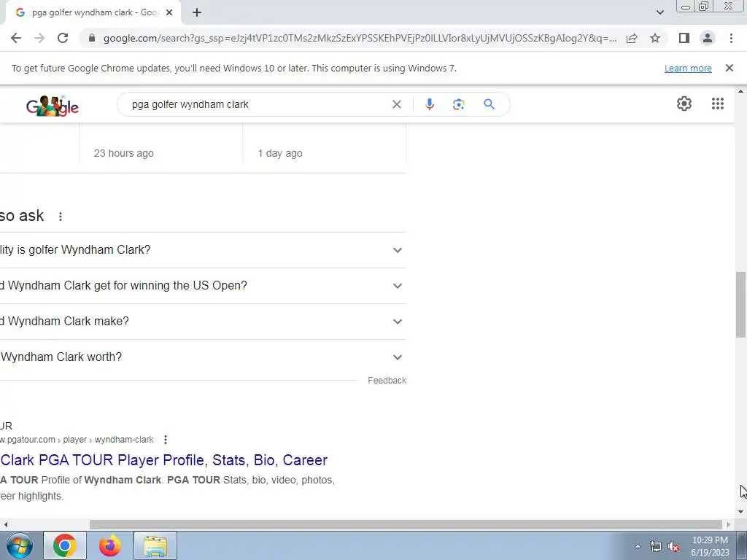Open Windows Explorer from taskbar
Viewport: 747px width, 560px height.
(155, 545)
